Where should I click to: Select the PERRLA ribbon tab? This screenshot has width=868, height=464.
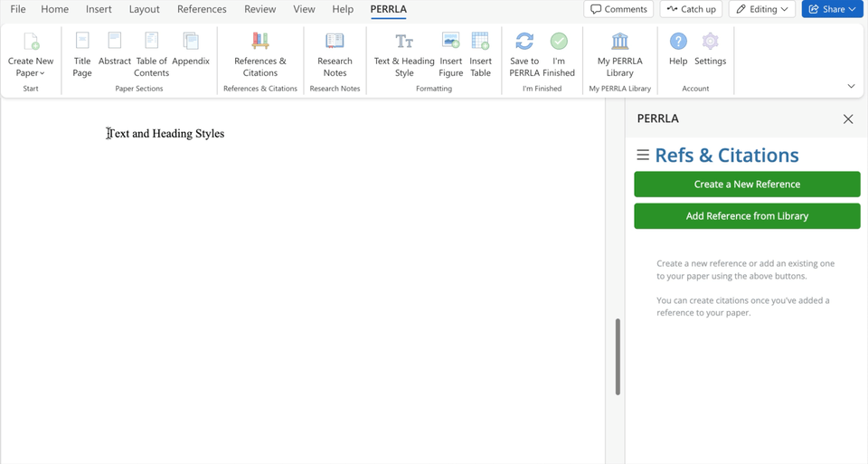pyautogui.click(x=389, y=9)
